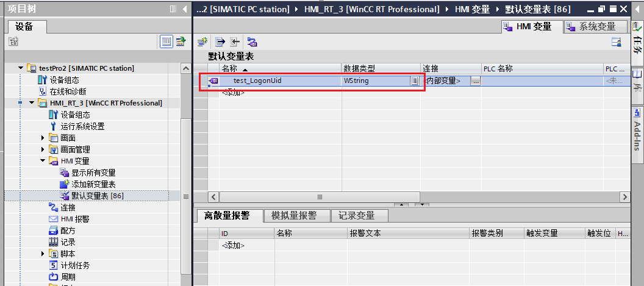Click the tag table scroll-left arrow
644x286 pixels.
pyautogui.click(x=213, y=197)
